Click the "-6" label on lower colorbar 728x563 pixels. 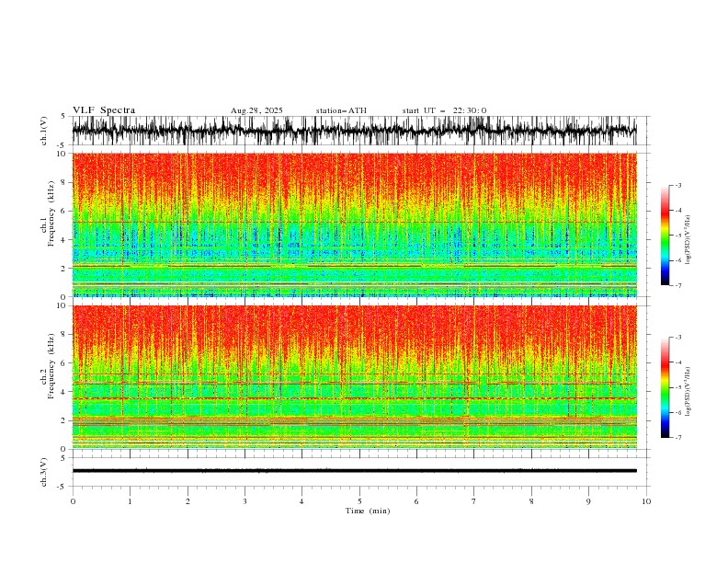(677, 412)
